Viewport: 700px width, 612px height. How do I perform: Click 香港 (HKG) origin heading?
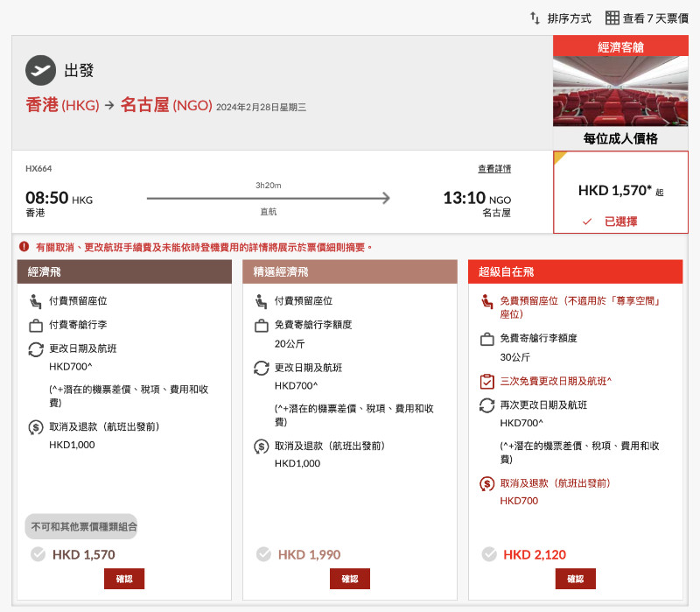point(62,105)
